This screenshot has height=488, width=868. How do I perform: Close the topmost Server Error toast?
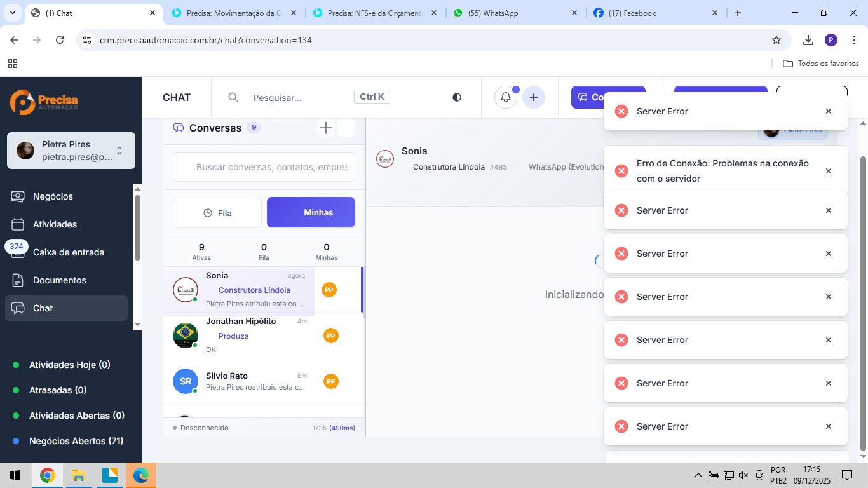click(x=828, y=111)
